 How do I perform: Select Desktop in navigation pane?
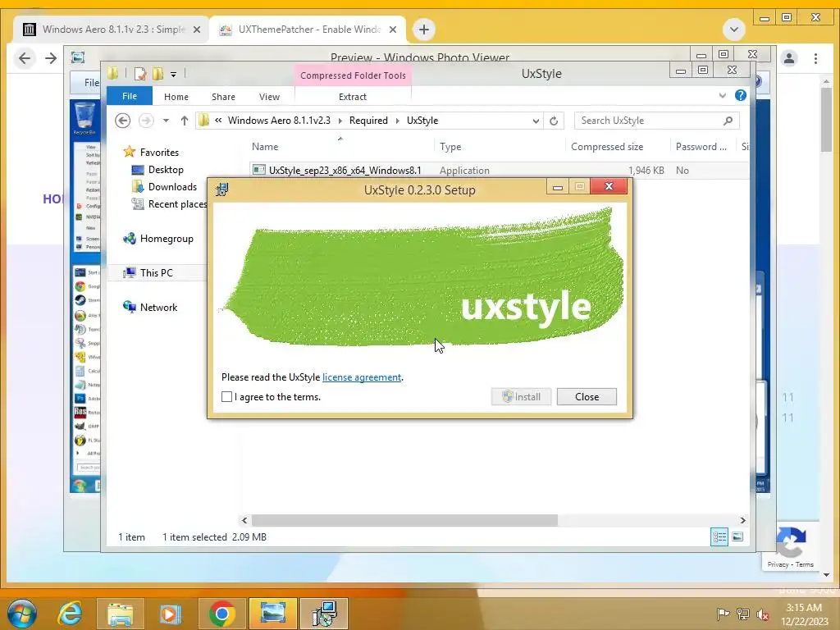157,170
